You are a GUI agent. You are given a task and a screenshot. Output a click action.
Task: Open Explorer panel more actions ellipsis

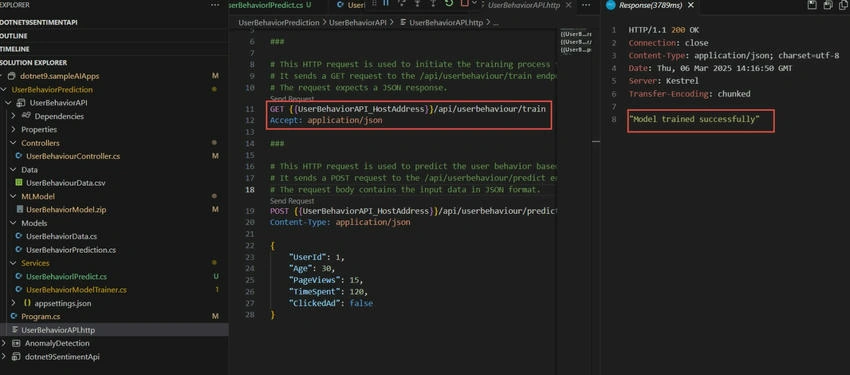click(215, 5)
